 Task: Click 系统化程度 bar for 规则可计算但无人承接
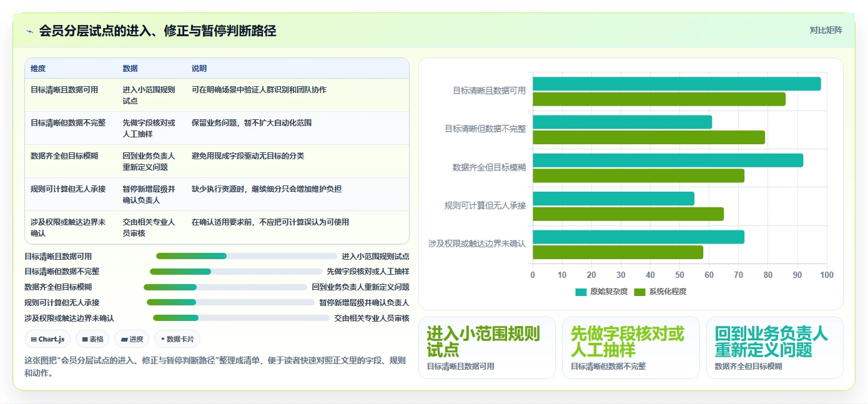tap(628, 214)
